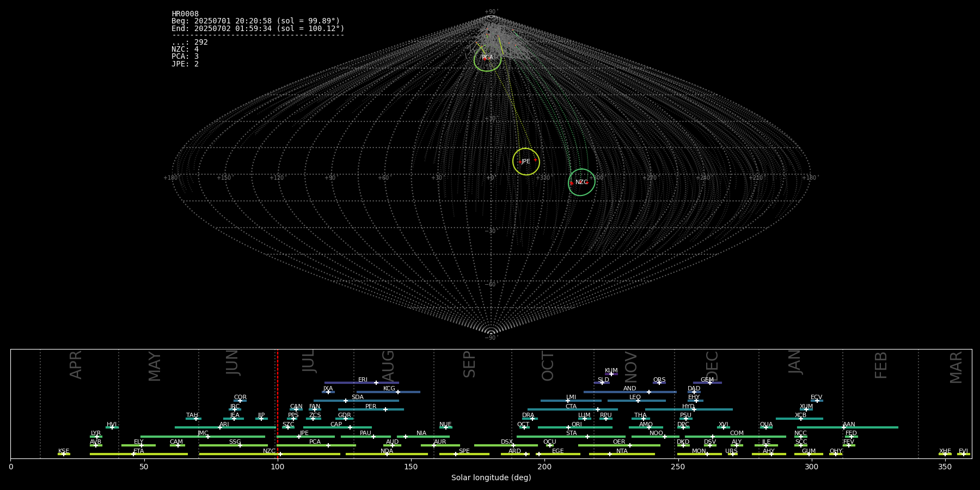980x490 pixels.
Task: Click the ORS shower bar in the timeline
Action: click(659, 383)
